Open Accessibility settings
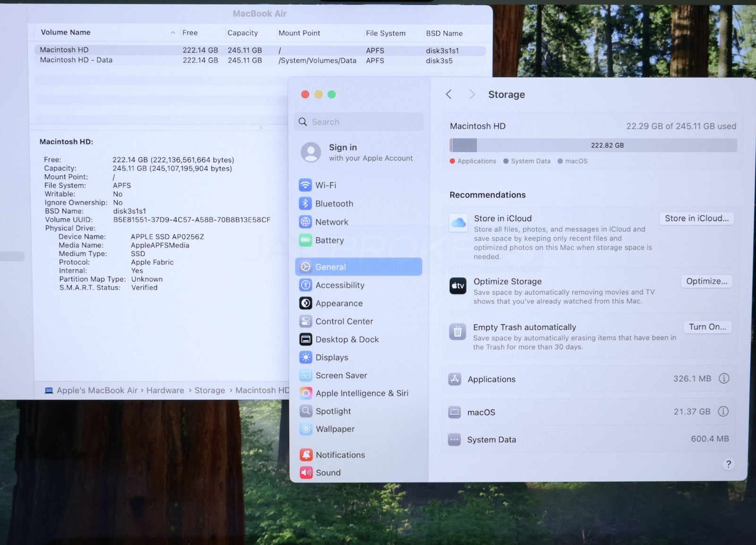The image size is (756, 545). coord(339,285)
